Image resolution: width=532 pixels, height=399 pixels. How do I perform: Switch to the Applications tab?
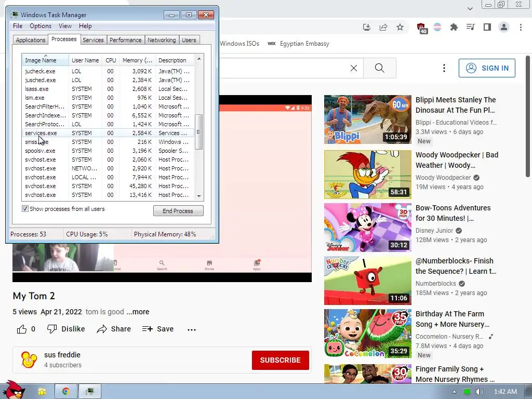pyautogui.click(x=31, y=40)
